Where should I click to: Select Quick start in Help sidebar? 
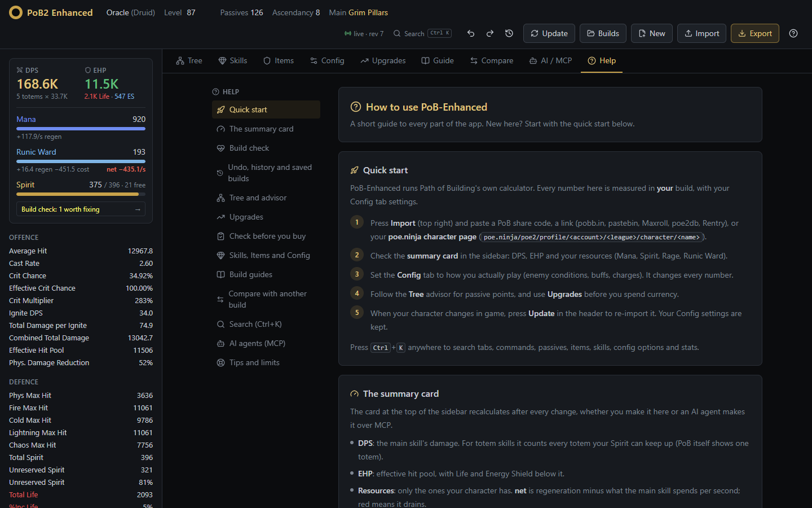pos(266,110)
